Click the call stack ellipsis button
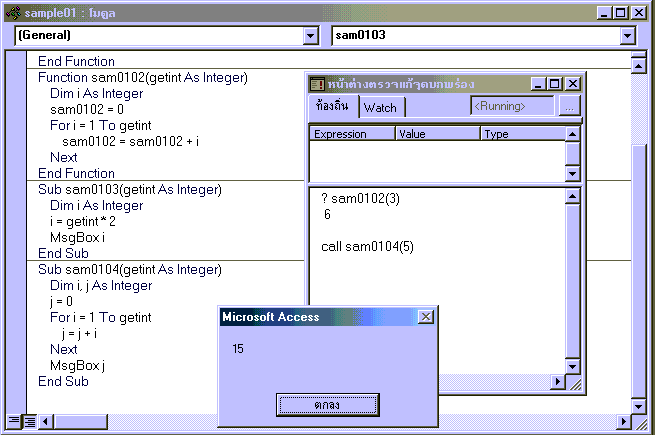Viewport: 655px width, 435px height. click(x=569, y=106)
